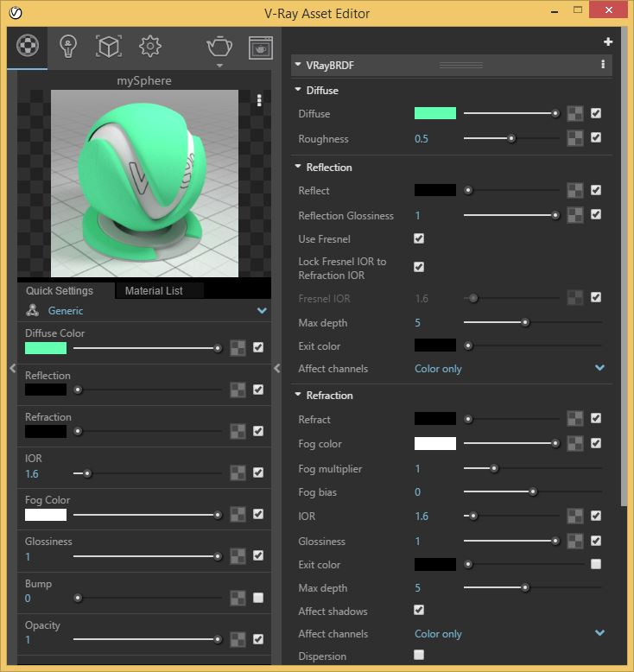
Task: Click the Diffuse color swatch in VRayBRDF
Action: click(x=435, y=113)
